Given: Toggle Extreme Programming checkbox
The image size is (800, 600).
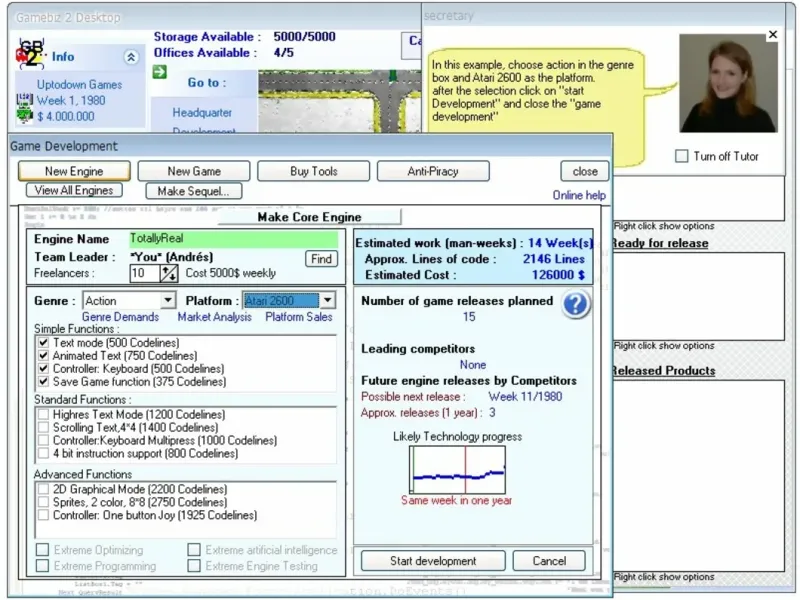Looking at the screenshot, I should tap(43, 566).
